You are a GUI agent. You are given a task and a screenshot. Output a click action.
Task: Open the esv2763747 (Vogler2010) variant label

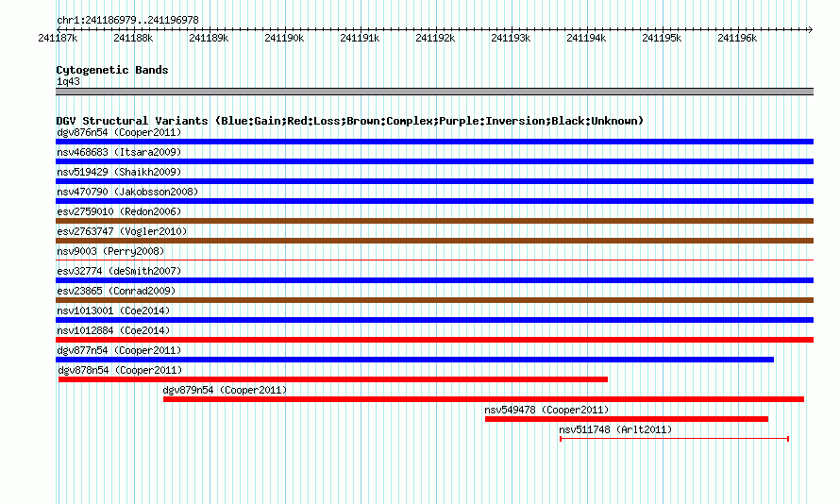tap(122, 231)
